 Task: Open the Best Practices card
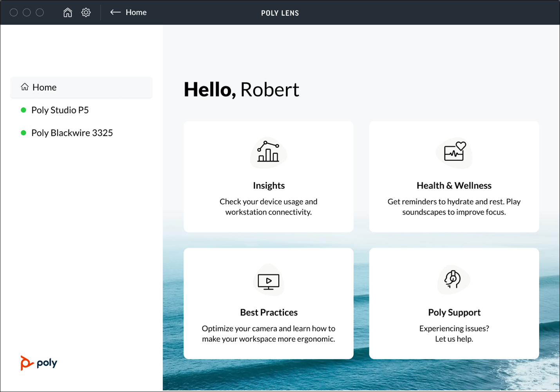[x=268, y=303]
